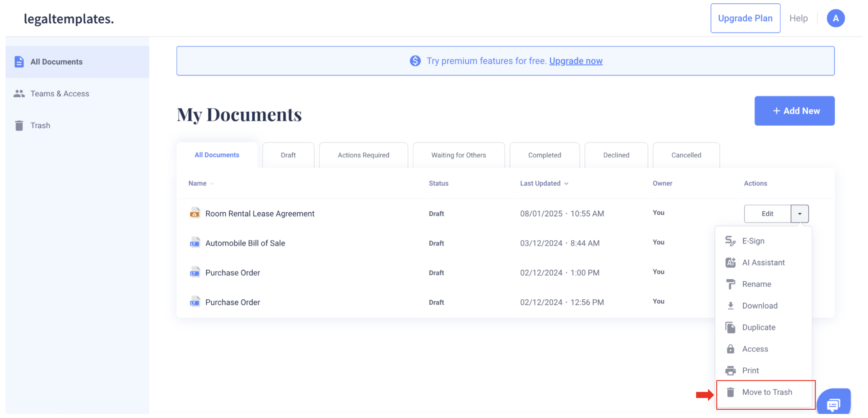The height and width of the screenshot is (418, 868).
Task: Click the Teams & Access people icon
Action: coord(19,94)
